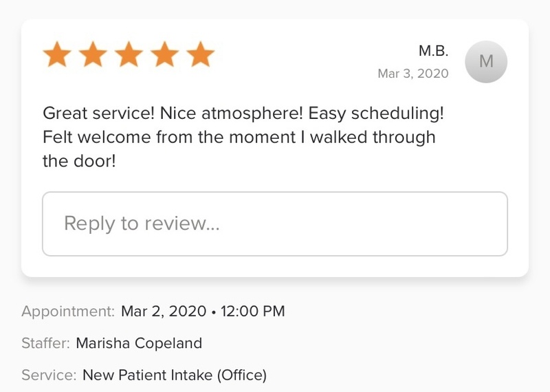Image resolution: width=550 pixels, height=392 pixels.
Task: Click the Service label
Action: point(49,375)
